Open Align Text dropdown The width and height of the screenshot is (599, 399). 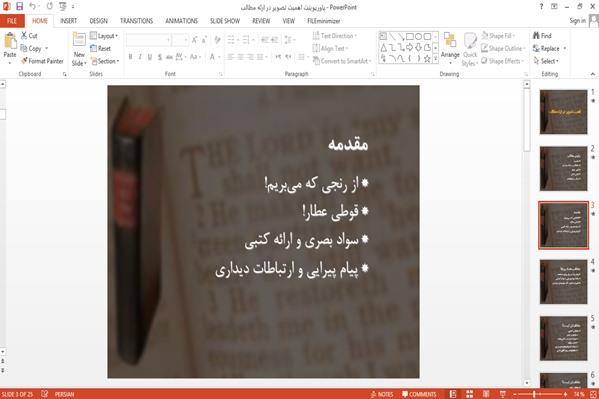point(331,49)
